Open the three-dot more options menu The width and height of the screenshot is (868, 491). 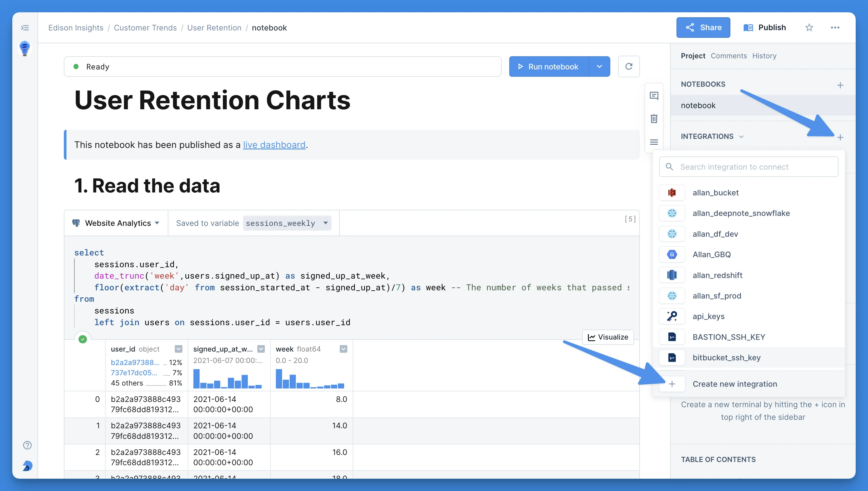835,28
